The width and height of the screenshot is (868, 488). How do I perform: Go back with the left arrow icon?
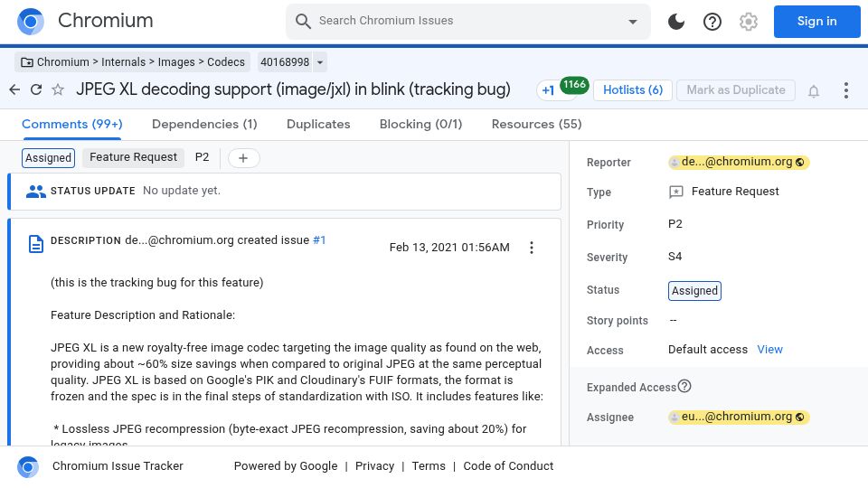(15, 89)
